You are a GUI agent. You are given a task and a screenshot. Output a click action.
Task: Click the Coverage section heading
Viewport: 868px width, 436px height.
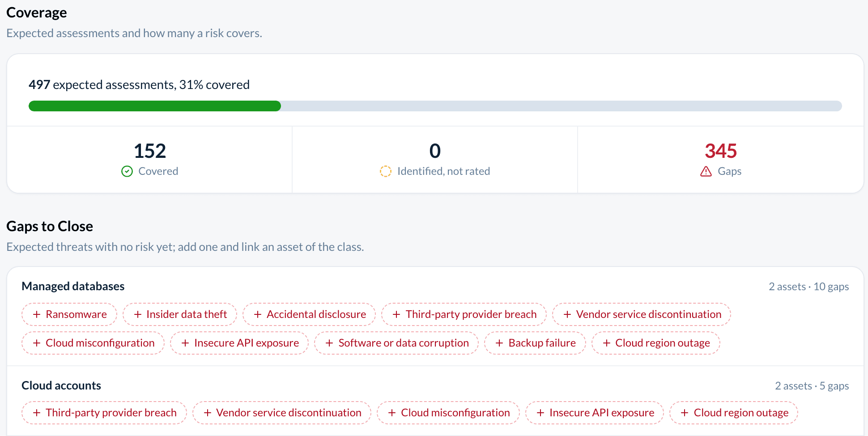[x=37, y=13]
